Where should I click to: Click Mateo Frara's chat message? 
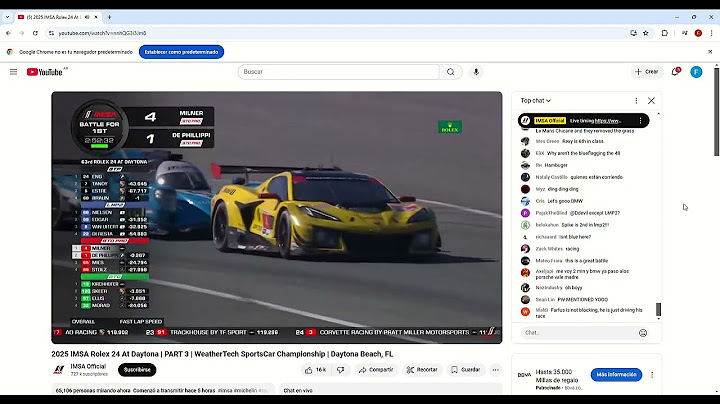586,261
